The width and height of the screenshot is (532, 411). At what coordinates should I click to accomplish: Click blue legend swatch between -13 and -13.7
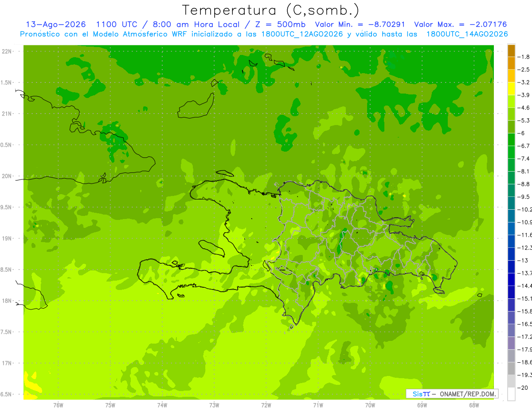tap(511, 266)
